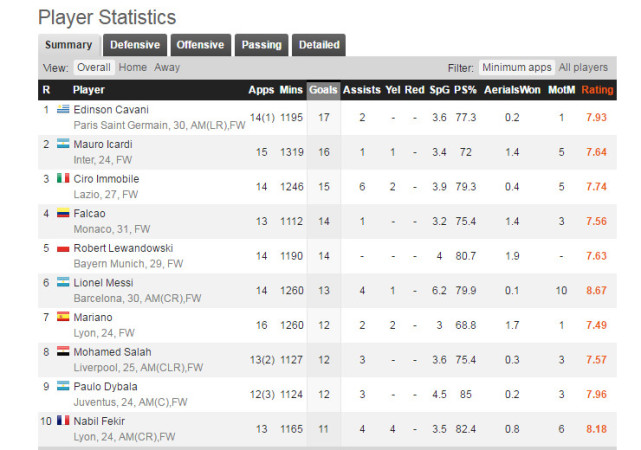Open Lionel Messi player link
This screenshot has width=641, height=450.
pyautogui.click(x=106, y=282)
